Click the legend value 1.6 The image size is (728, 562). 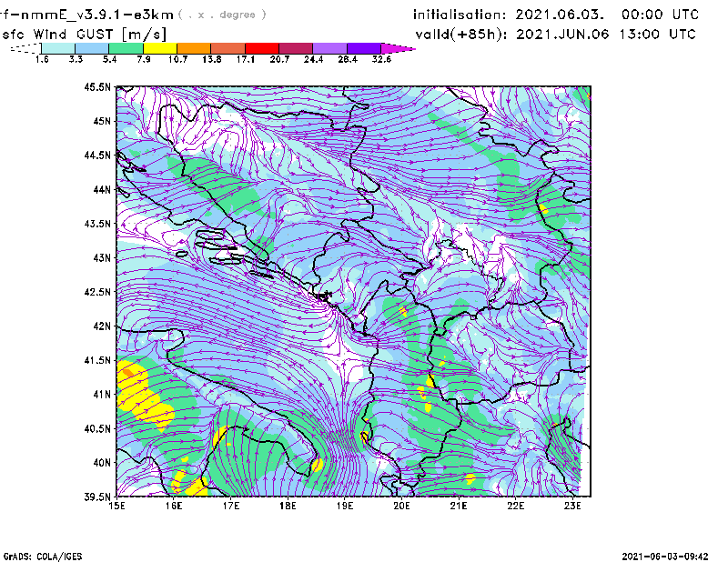pos(42,59)
